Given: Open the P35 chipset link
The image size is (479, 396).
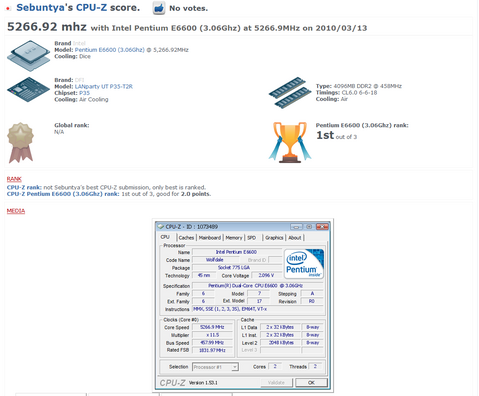Looking at the screenshot, I should coord(84,93).
